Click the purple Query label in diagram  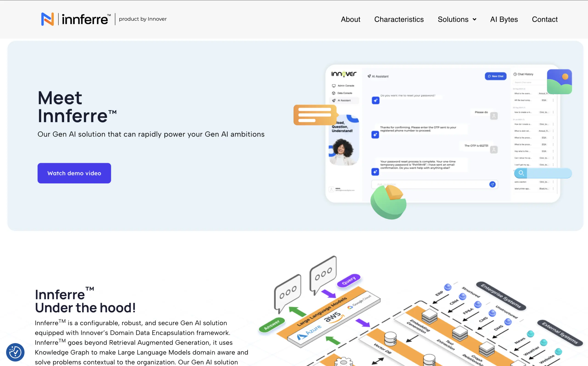click(349, 281)
